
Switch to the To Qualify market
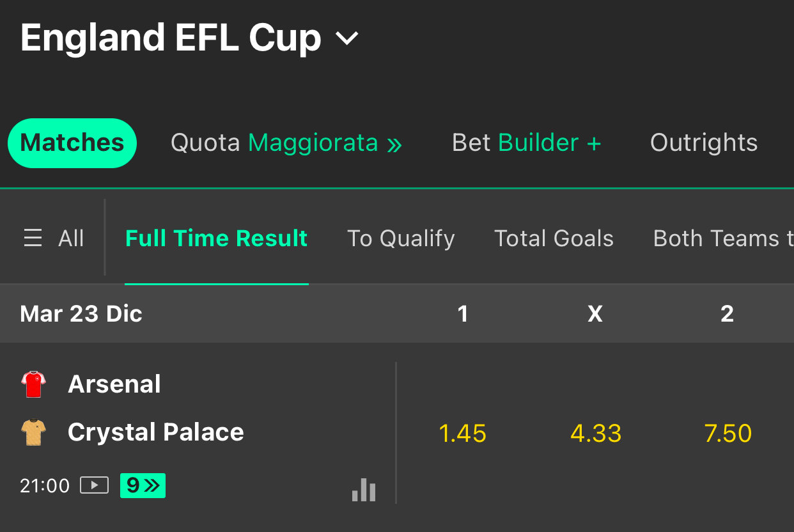click(x=401, y=239)
